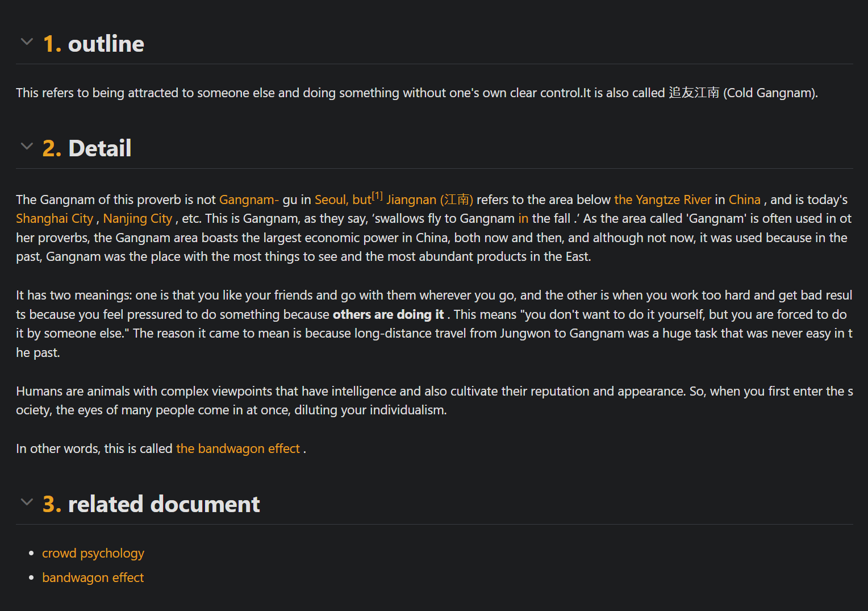The width and height of the screenshot is (868, 611).
Task: Open the "Seoul, but" link
Action: (343, 200)
